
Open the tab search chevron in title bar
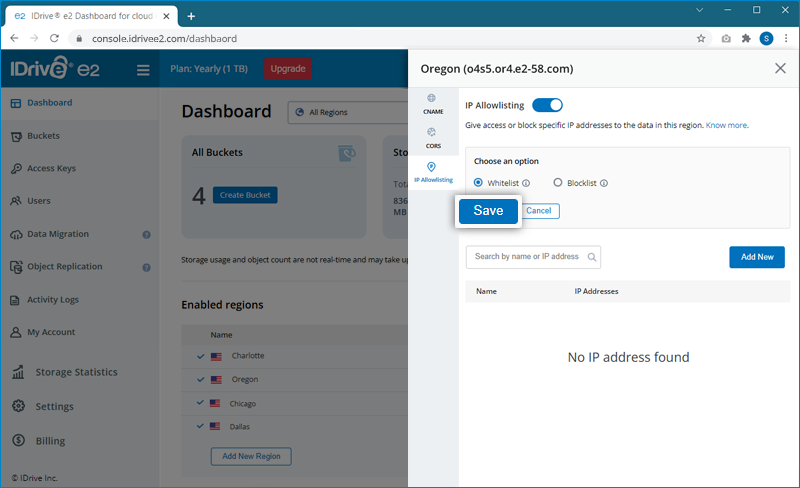coord(699,10)
